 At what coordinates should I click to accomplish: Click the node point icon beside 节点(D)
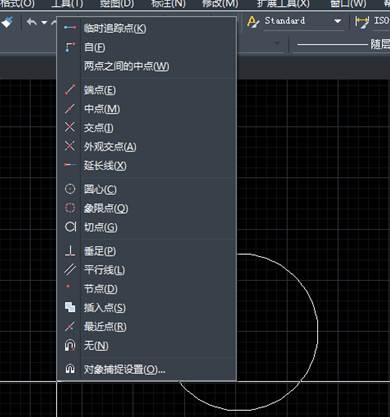pyautogui.click(x=69, y=286)
